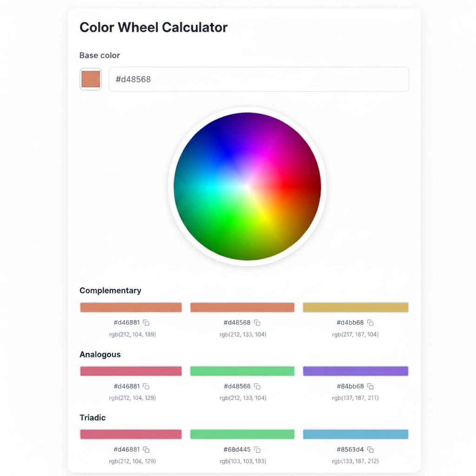Select the rgb(217, 187, 104) value

click(x=355, y=335)
